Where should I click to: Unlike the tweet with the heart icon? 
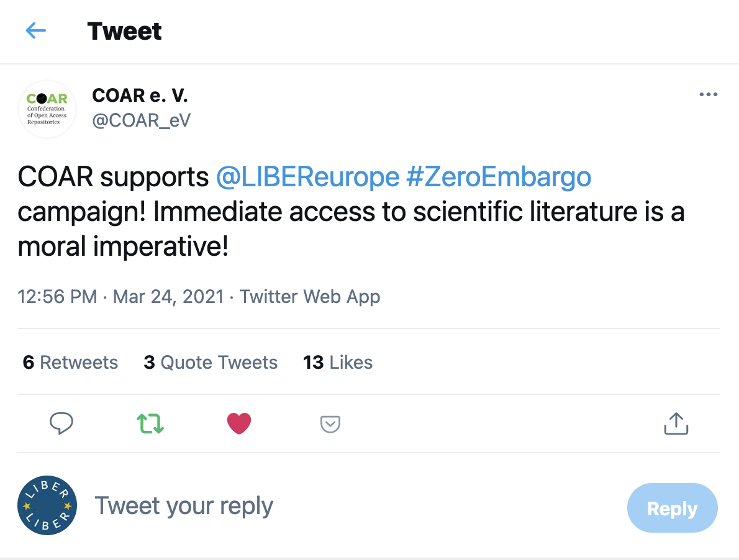pyautogui.click(x=239, y=423)
